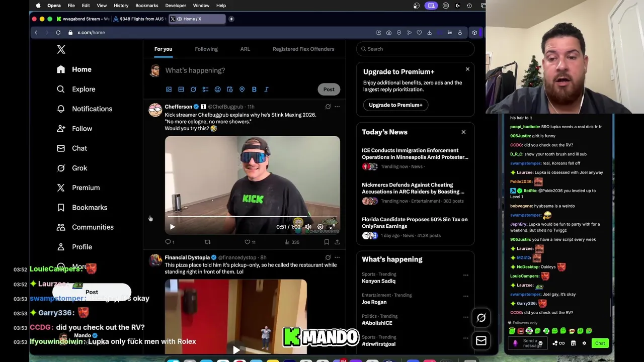Switch to the $348 Flights from AUS tab
644x362 pixels.
click(x=139, y=19)
